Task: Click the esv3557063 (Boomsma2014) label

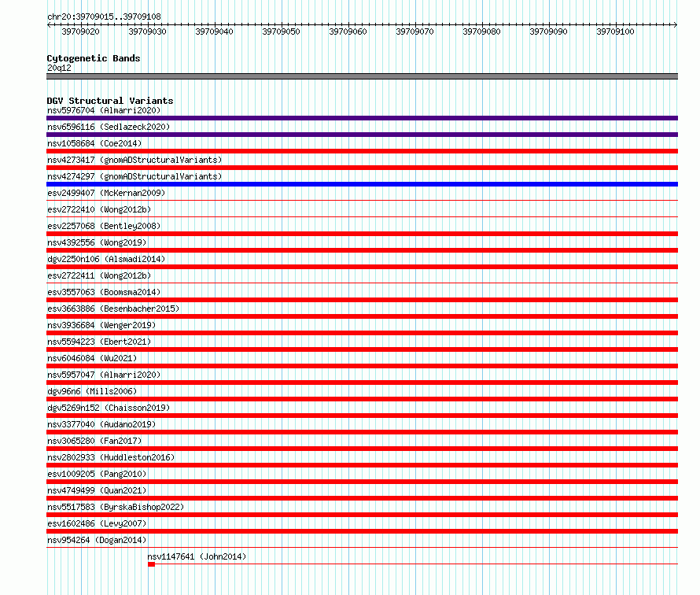Action: pos(104,292)
